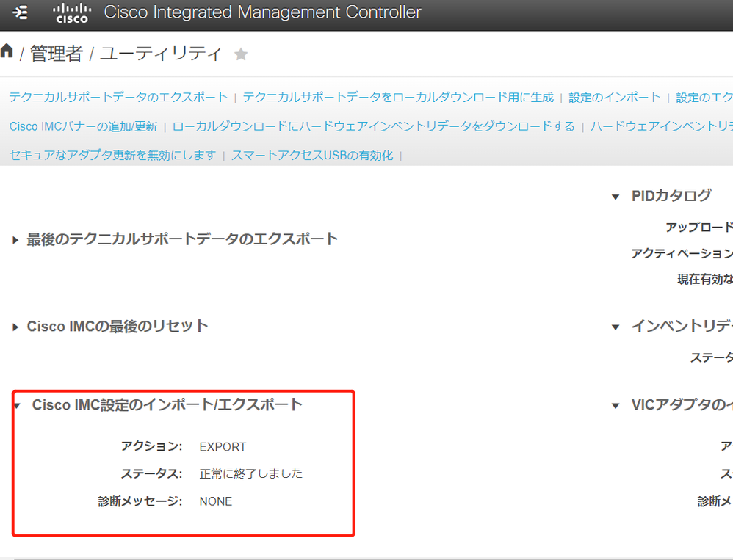Open テクニカルサポートデータをローカルダウンロード用に生成 link
The width and height of the screenshot is (733, 560).
point(398,97)
